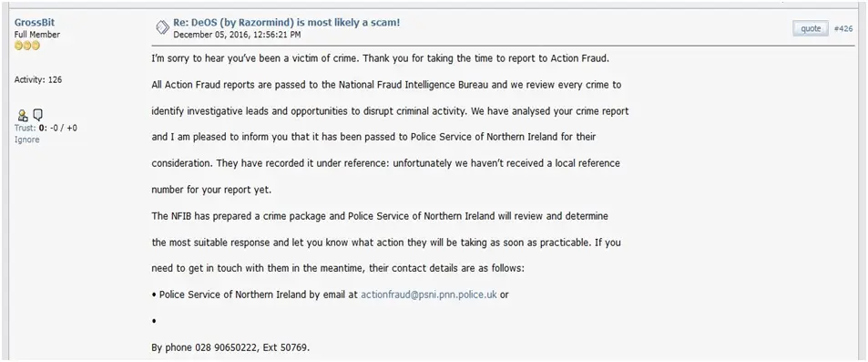The width and height of the screenshot is (868, 362).
Task: Click the last gold coin rank icon
Action: coord(36,46)
